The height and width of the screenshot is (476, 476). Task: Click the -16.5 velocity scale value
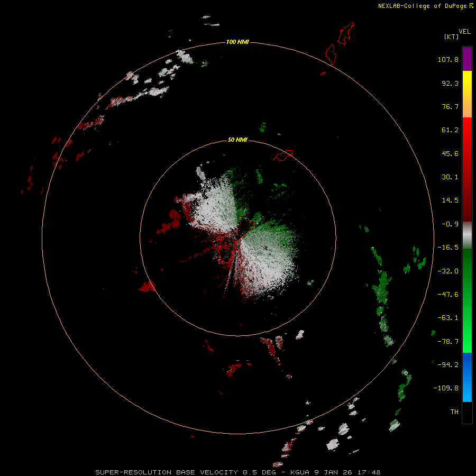(x=448, y=248)
